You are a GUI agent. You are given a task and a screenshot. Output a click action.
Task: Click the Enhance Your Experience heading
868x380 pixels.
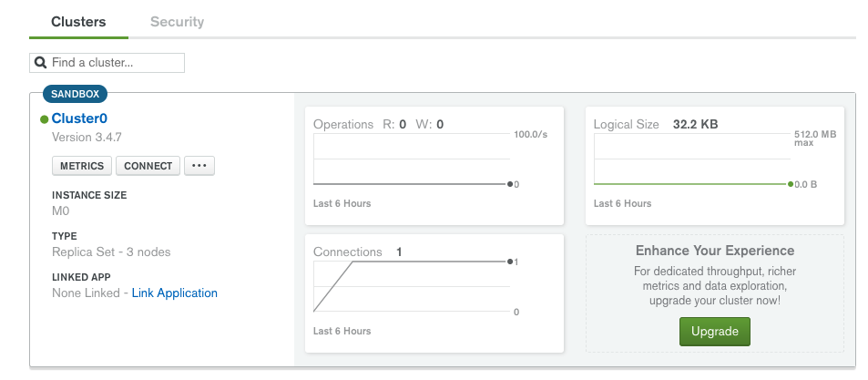tap(715, 251)
